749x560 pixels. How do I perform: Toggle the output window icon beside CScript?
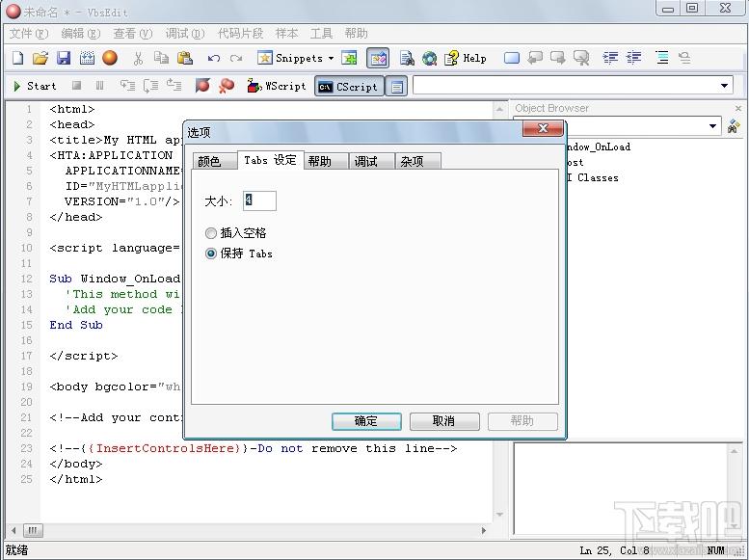pos(396,87)
